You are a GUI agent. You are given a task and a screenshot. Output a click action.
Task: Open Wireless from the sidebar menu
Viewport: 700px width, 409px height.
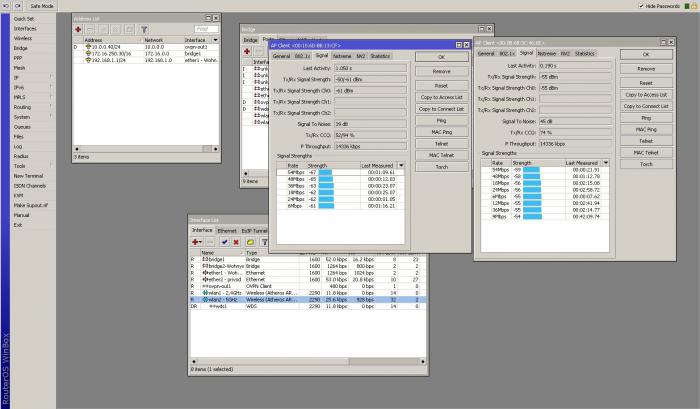pyautogui.click(x=23, y=38)
